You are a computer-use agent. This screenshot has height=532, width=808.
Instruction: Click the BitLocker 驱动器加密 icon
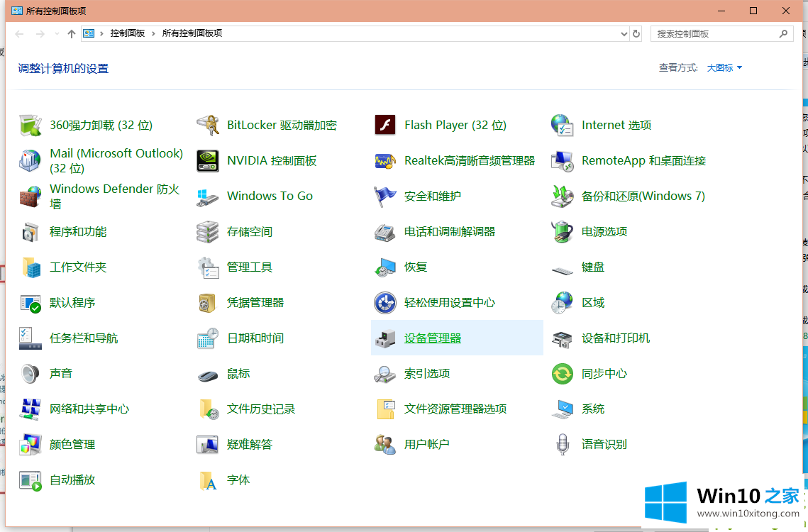coord(208,126)
